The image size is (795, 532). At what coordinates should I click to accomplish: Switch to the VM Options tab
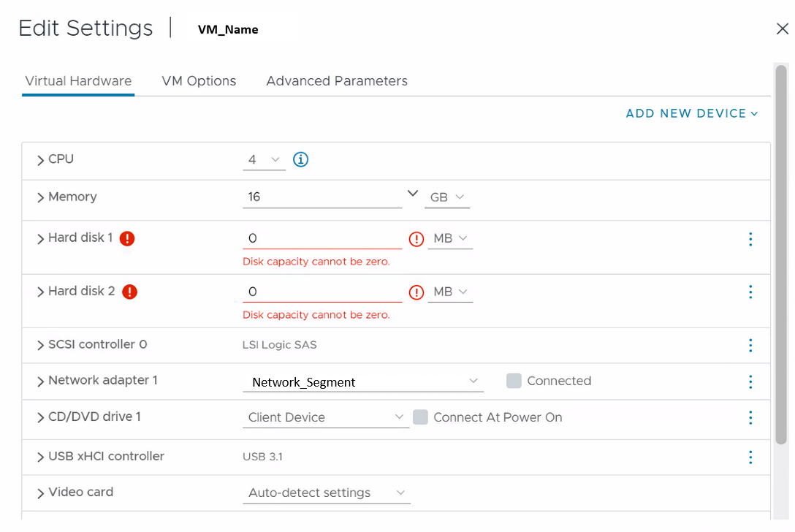(x=199, y=81)
